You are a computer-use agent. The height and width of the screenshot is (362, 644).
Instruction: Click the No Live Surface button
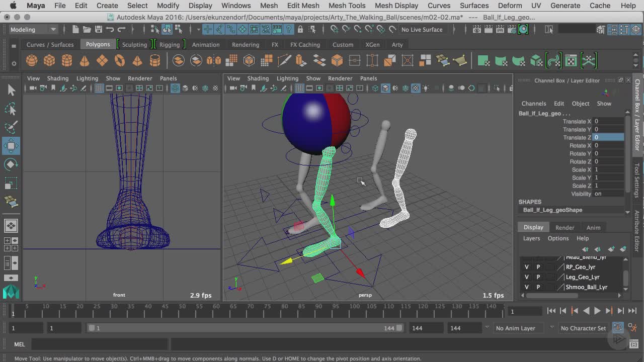tap(422, 29)
